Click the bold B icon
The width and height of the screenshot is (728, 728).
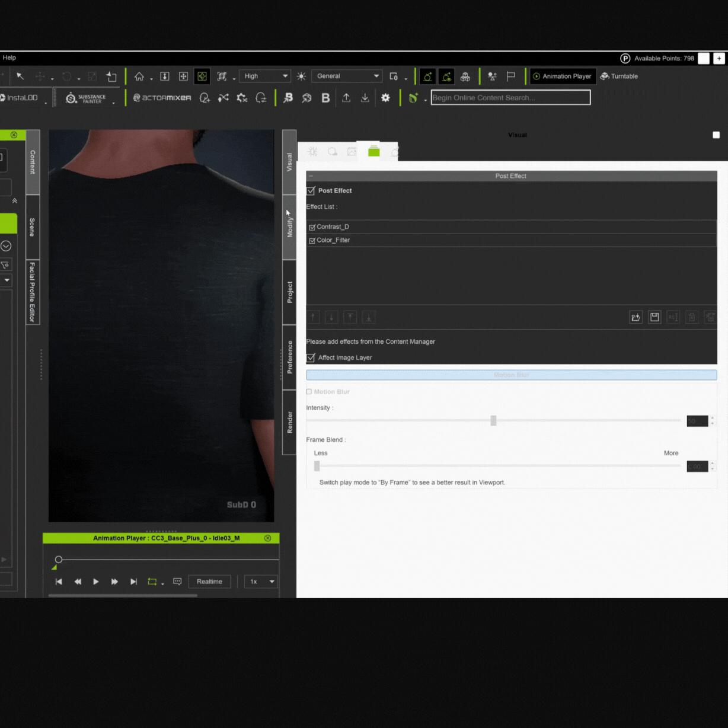[325, 98]
